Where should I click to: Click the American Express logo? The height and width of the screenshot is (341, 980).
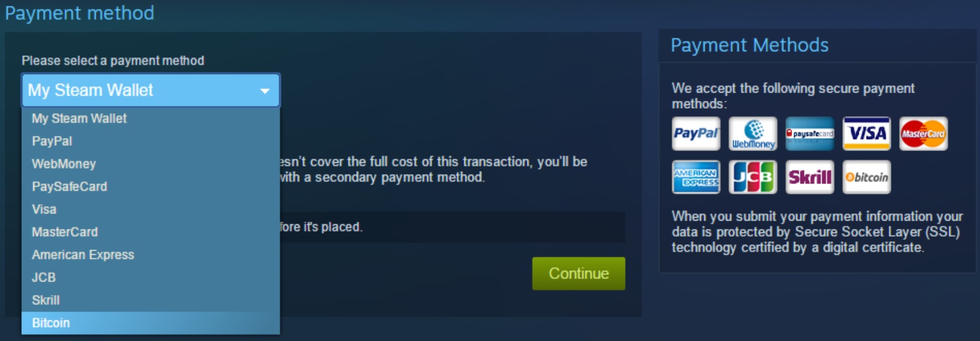tap(696, 177)
